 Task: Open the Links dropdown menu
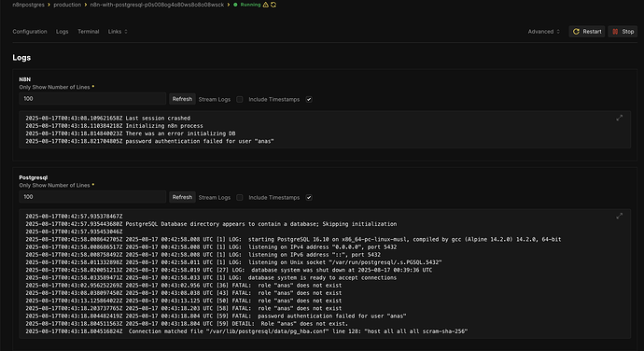[x=118, y=32]
